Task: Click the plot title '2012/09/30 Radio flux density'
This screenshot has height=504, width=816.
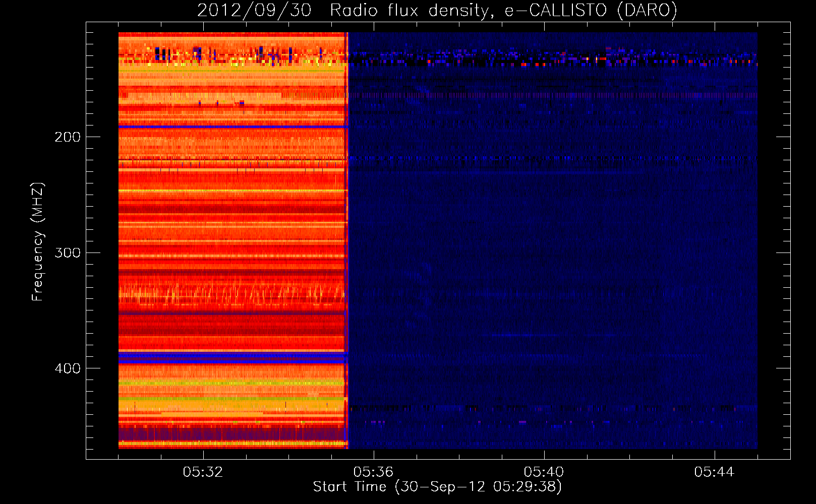Action: coord(437,10)
